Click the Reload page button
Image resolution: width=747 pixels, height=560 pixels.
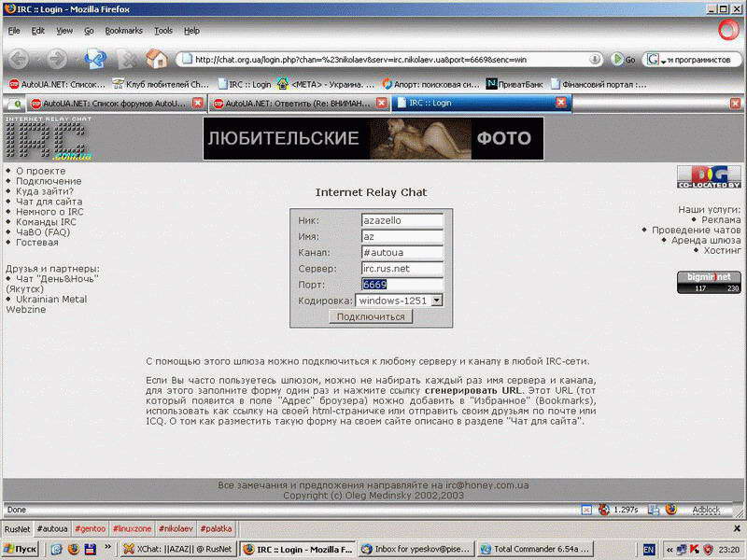pyautogui.click(x=95, y=59)
